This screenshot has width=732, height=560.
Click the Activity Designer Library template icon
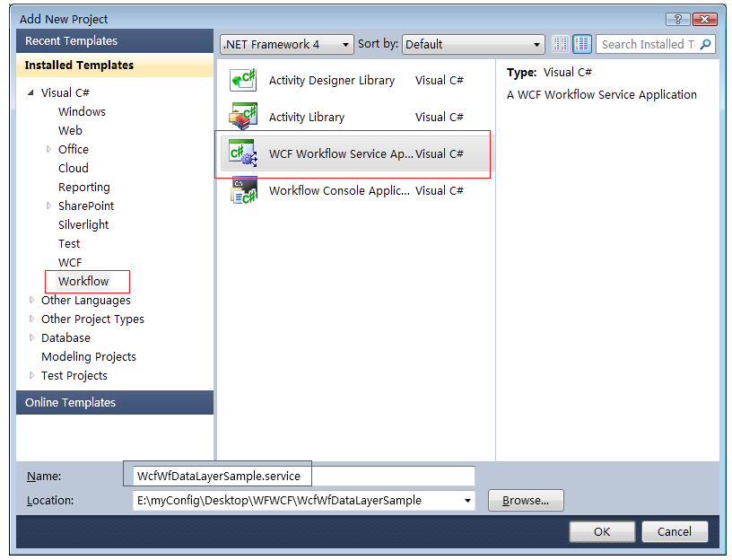tap(243, 79)
